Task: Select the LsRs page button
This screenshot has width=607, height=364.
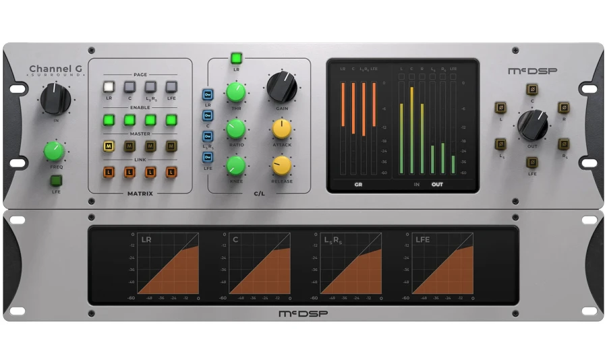Action: click(150, 87)
